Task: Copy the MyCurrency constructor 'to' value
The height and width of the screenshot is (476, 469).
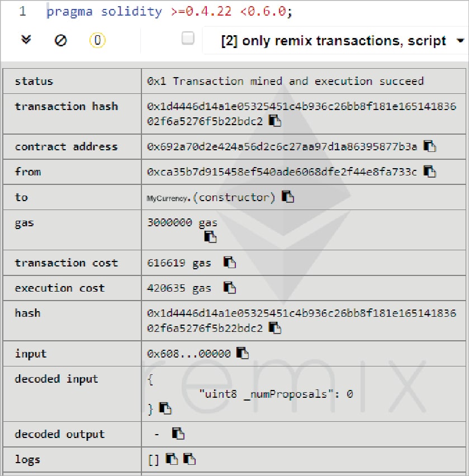Action: tap(288, 197)
